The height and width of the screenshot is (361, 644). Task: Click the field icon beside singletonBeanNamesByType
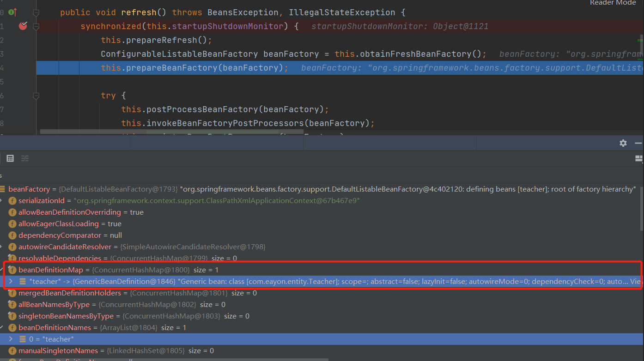pyautogui.click(x=12, y=316)
